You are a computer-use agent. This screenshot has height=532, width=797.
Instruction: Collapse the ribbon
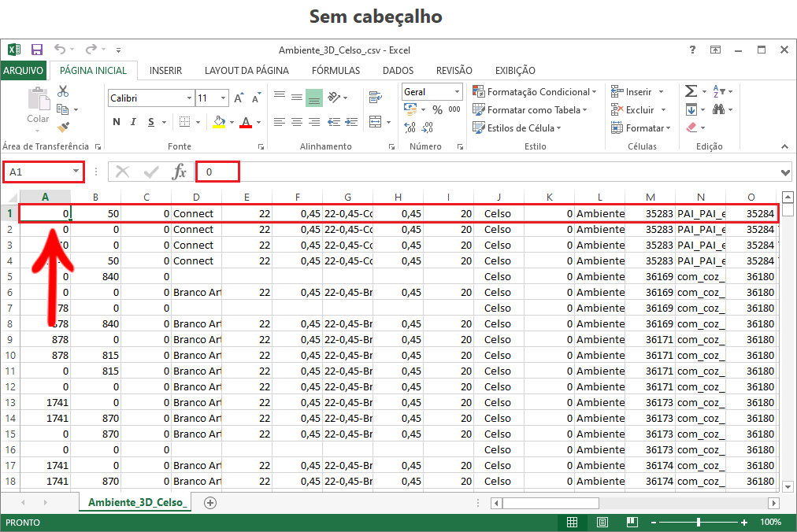click(785, 146)
